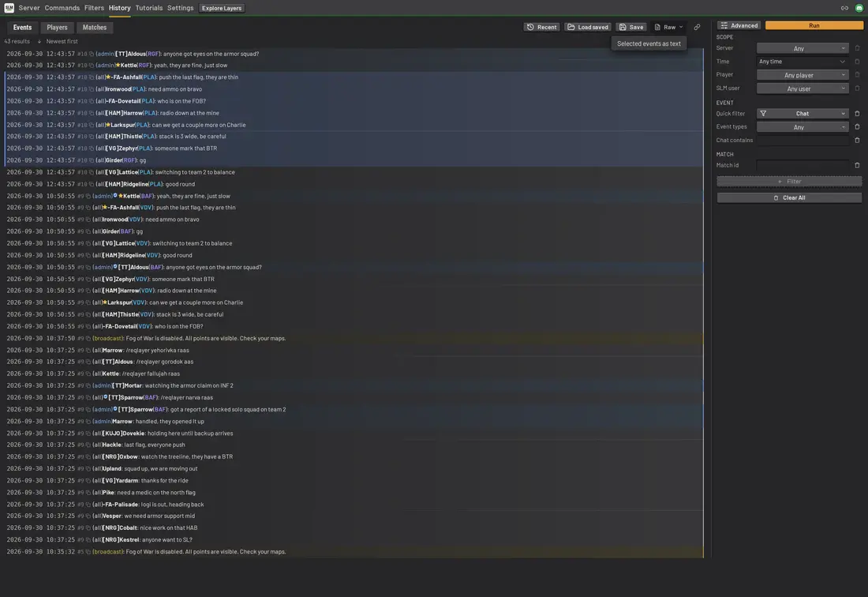The width and height of the screenshot is (868, 597).
Task: Remove the Time filter with its trash icon
Action: click(857, 62)
